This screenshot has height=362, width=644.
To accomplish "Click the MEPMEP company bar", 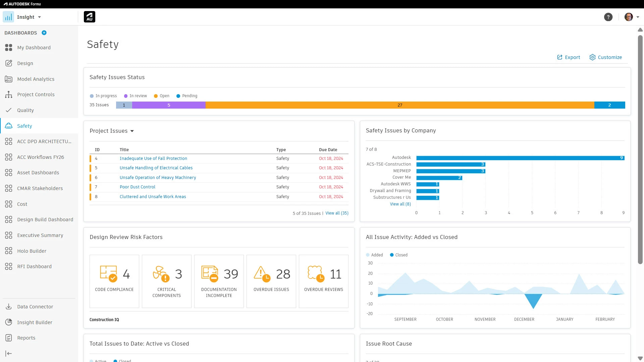I will point(451,171).
